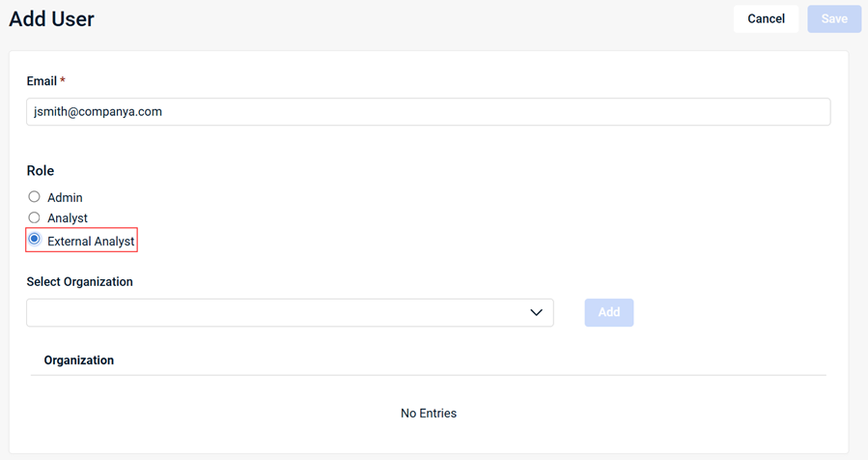
Task: Click the Email field label
Action: coord(42,81)
